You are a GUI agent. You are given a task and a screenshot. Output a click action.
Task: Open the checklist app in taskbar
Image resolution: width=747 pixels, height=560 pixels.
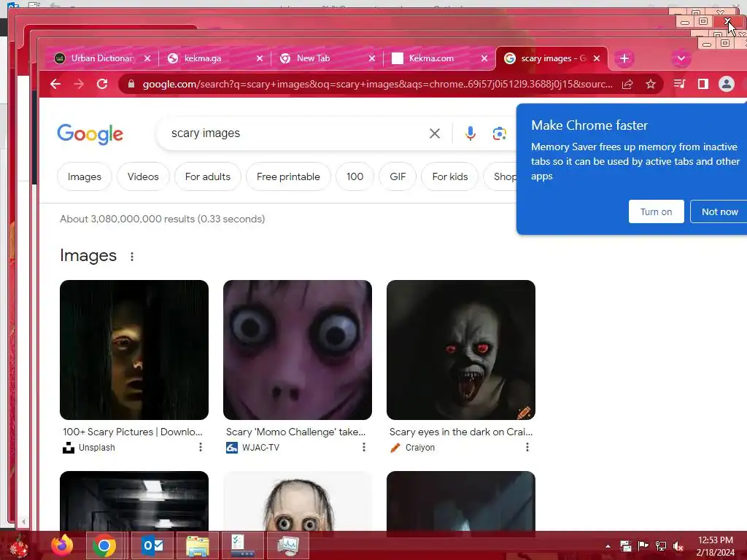[x=243, y=545]
